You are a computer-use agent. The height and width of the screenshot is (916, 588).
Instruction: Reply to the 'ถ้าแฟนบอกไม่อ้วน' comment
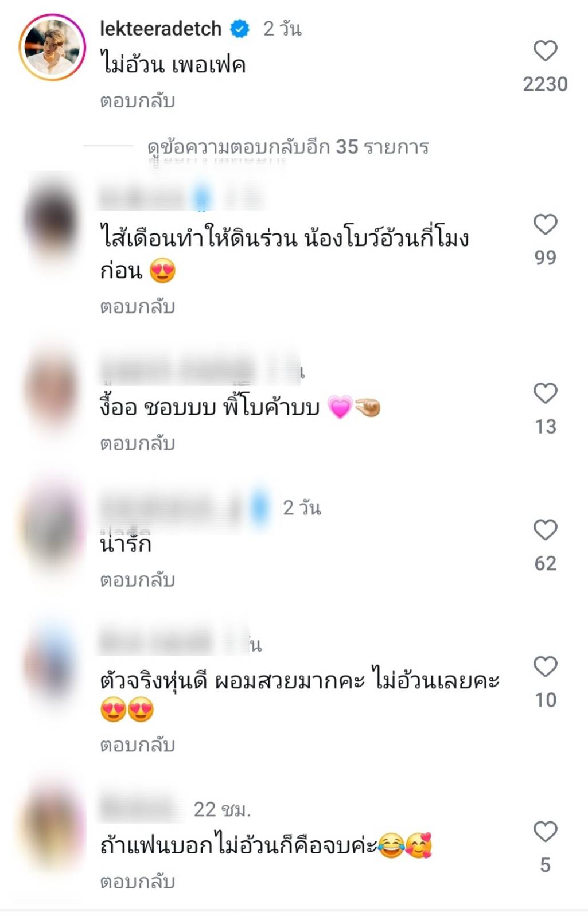[137, 882]
